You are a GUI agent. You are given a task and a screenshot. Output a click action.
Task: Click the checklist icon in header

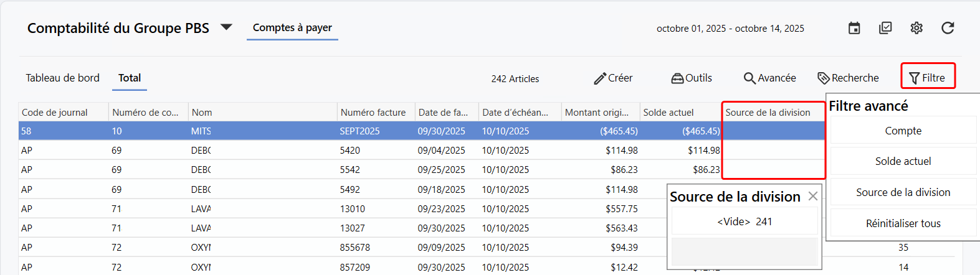(885, 28)
